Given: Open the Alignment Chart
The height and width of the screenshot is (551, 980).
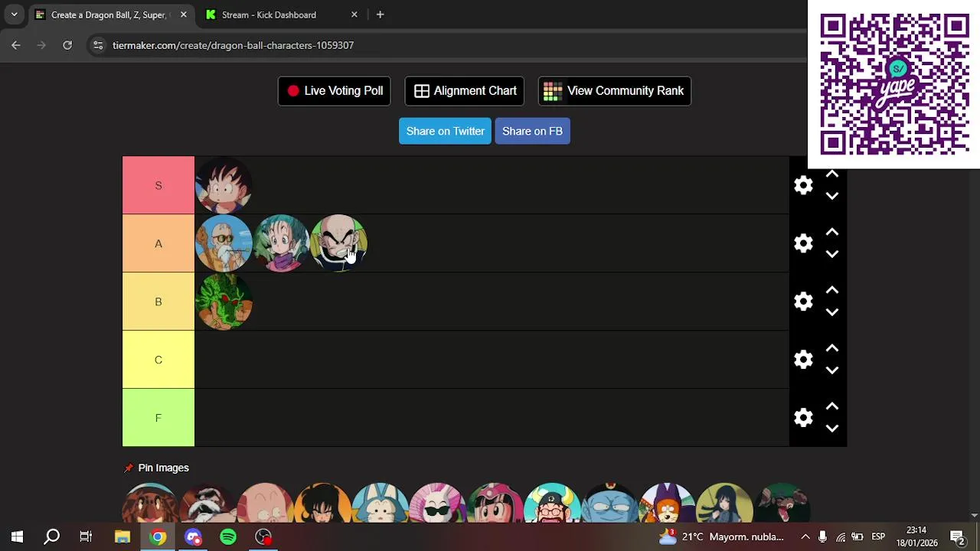Looking at the screenshot, I should [x=465, y=91].
